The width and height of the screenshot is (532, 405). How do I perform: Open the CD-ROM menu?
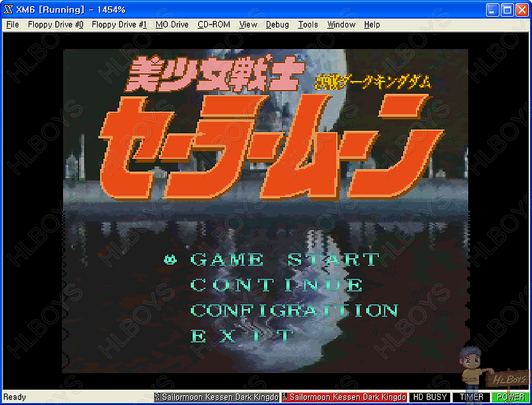213,25
